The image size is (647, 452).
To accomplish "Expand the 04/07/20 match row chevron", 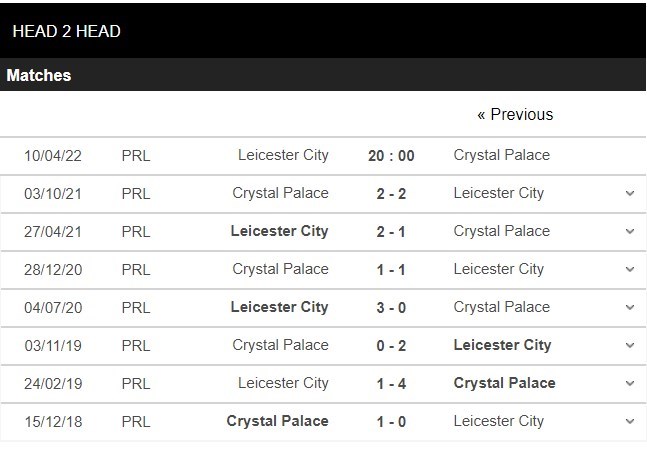I will coord(630,307).
